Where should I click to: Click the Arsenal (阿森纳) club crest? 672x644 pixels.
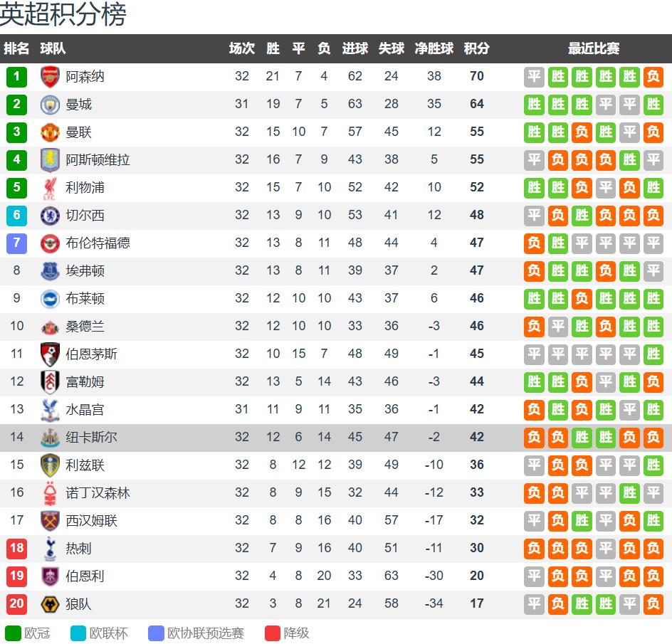[50, 76]
